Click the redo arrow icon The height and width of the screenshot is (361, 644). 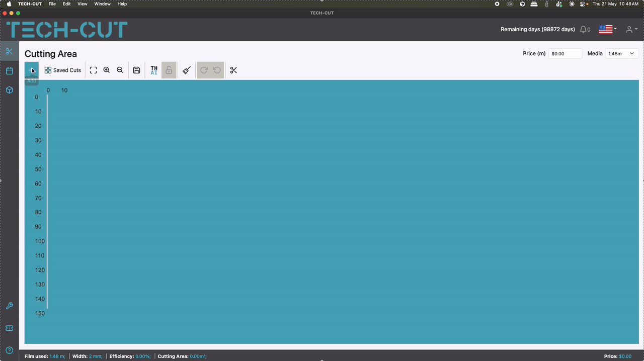(x=204, y=70)
